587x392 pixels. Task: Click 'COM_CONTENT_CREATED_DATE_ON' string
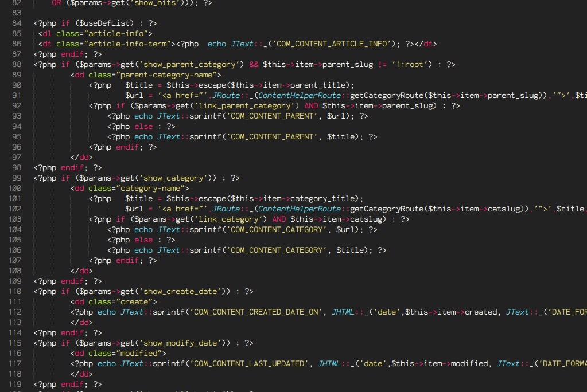click(256, 312)
